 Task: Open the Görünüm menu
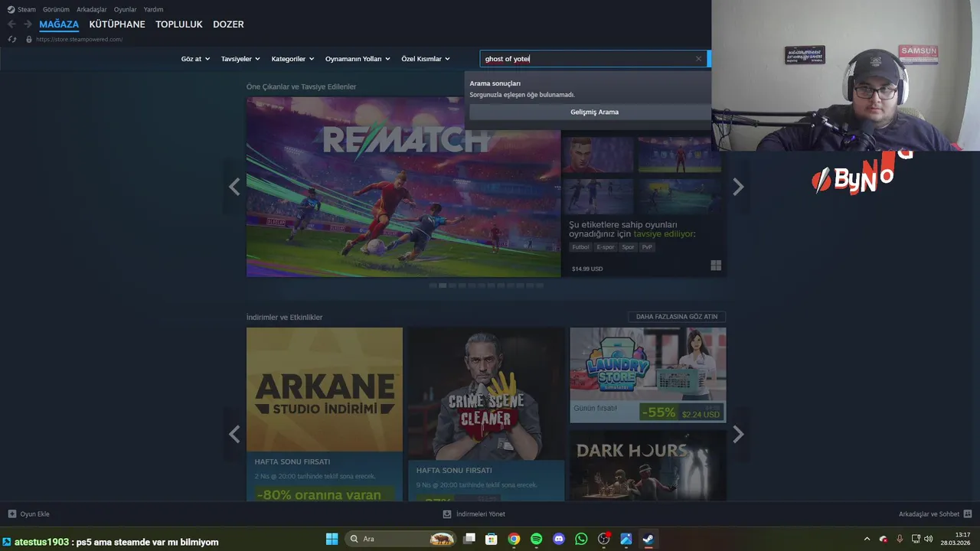click(x=56, y=9)
